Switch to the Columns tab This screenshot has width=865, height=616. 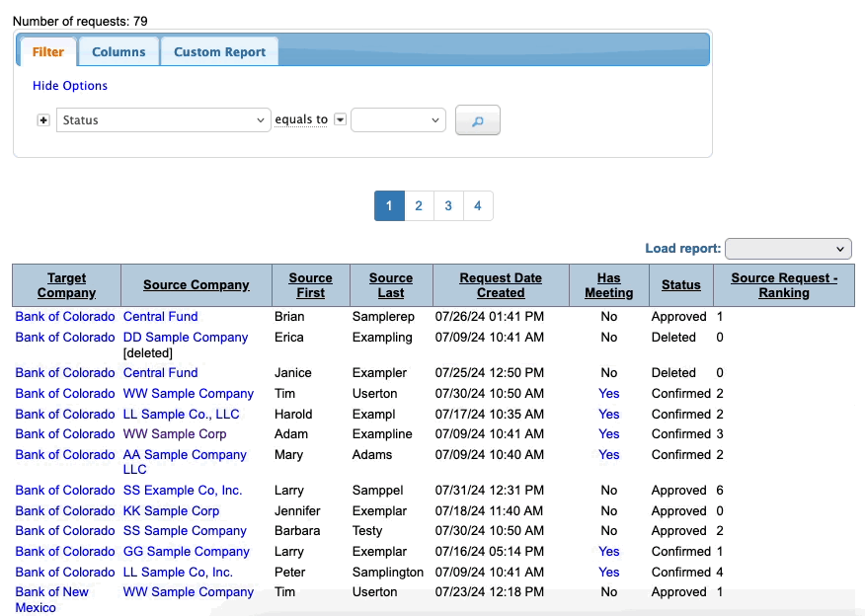(118, 52)
